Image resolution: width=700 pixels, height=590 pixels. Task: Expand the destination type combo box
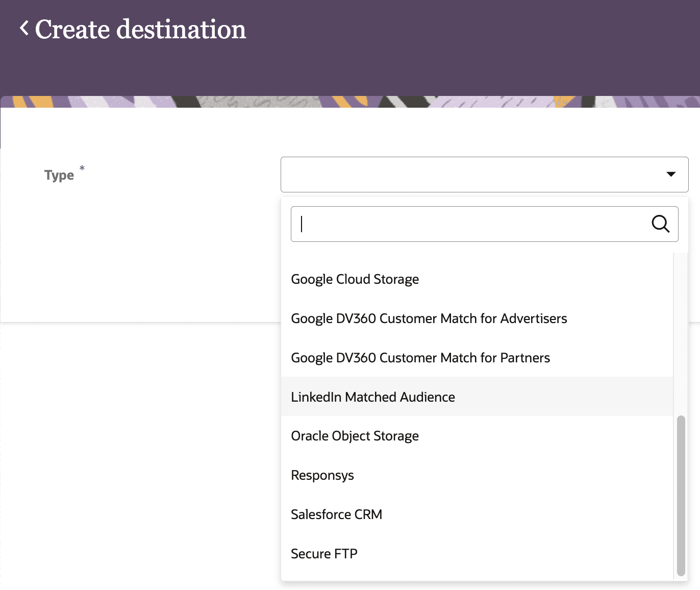coord(485,174)
